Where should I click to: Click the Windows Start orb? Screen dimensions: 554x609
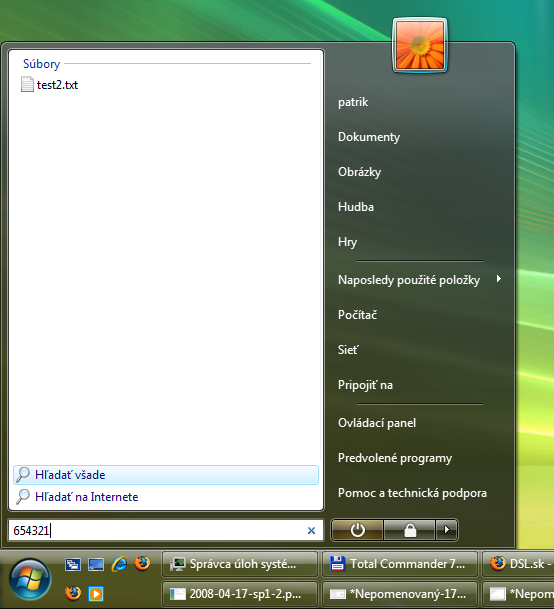click(30, 579)
